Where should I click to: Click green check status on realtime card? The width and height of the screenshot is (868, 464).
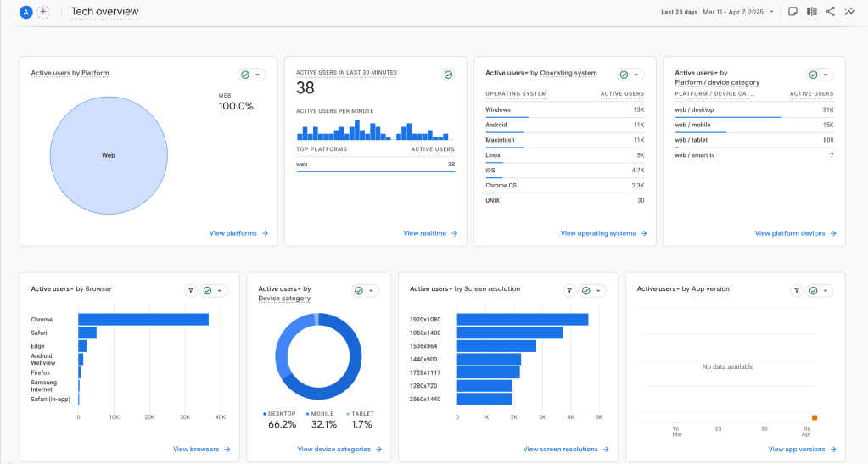point(448,75)
